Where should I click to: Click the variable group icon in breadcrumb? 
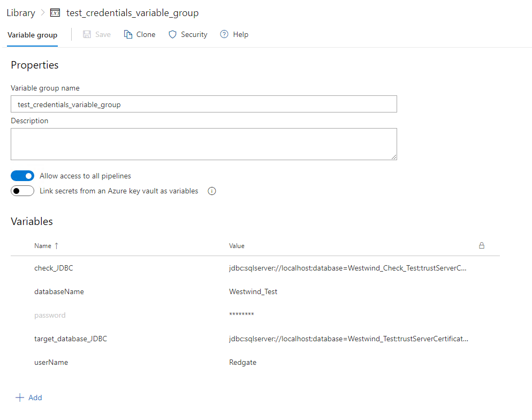point(55,13)
